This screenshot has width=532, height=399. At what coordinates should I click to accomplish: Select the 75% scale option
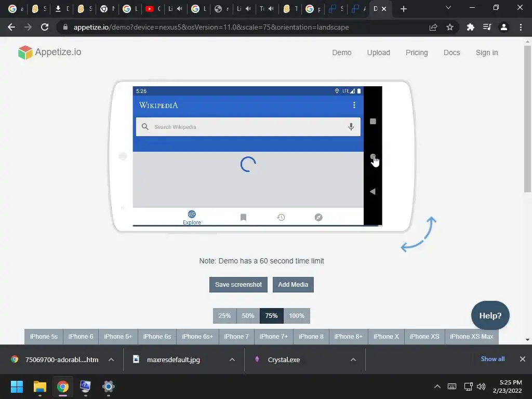click(271, 316)
